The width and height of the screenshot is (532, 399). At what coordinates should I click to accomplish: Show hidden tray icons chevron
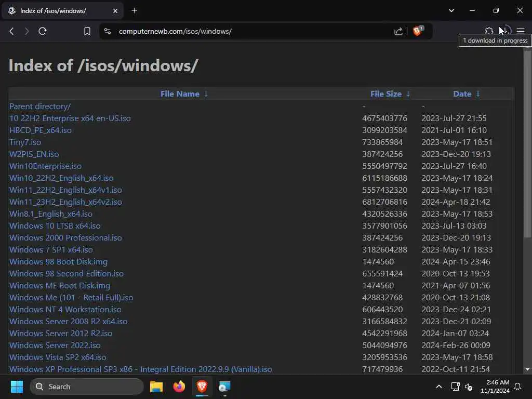tap(438, 387)
